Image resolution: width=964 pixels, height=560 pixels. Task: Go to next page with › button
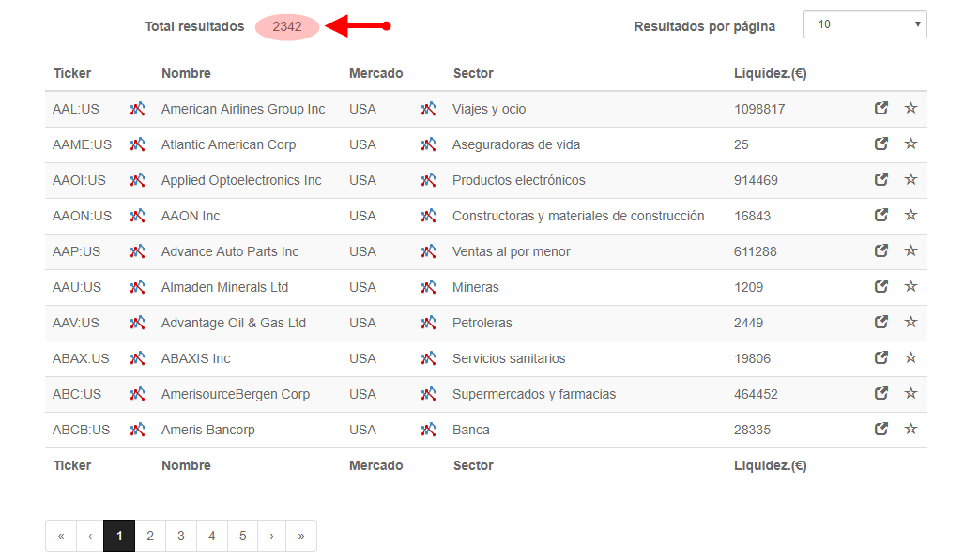pos(271,536)
